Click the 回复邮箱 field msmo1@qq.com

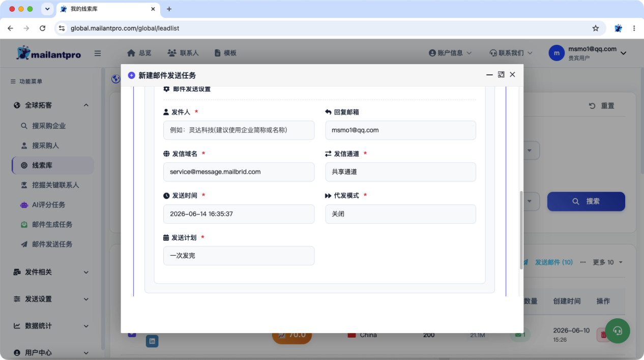pos(400,130)
